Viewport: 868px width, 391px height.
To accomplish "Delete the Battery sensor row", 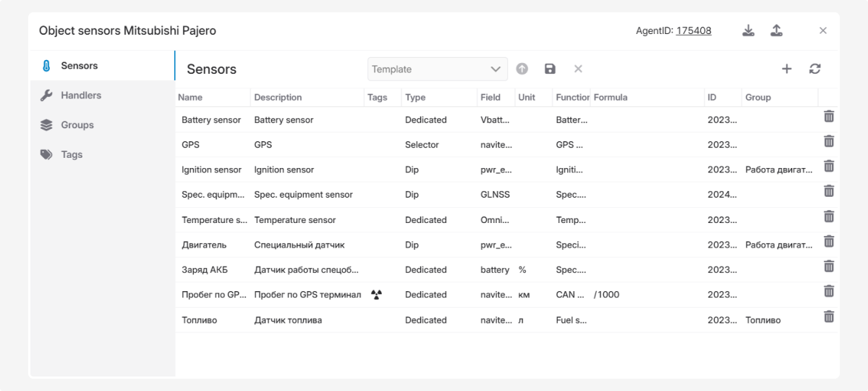I will click(829, 117).
